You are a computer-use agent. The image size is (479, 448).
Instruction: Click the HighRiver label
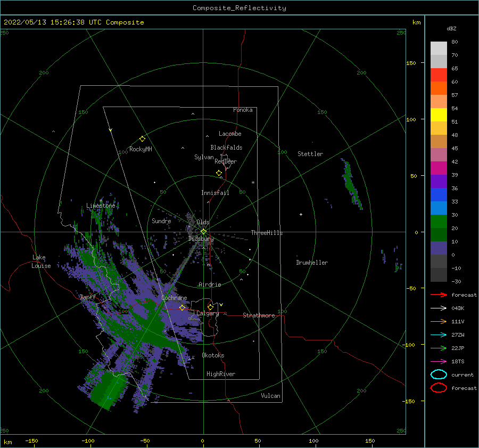coord(221,374)
